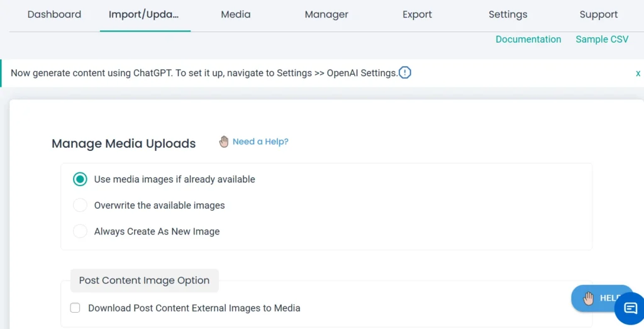The width and height of the screenshot is (644, 329).
Task: Click the 'Need a Help?' link
Action: 260,142
